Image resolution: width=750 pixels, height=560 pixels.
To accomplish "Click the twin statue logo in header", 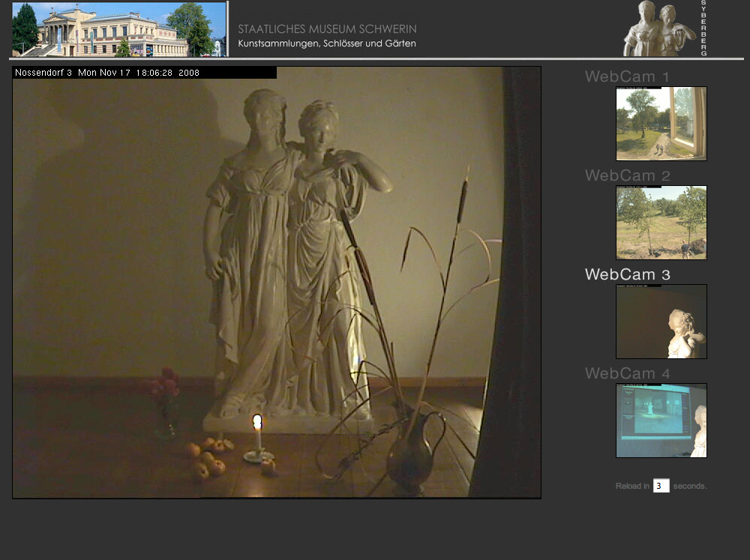I will point(658,29).
